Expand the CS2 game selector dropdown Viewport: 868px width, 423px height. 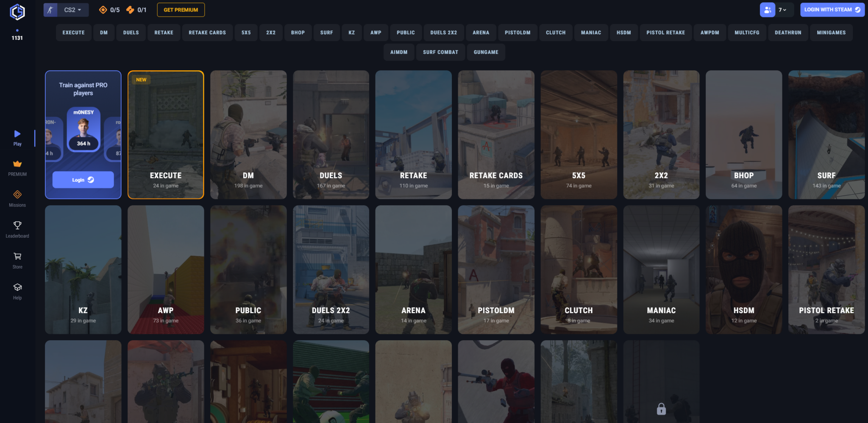tap(66, 10)
